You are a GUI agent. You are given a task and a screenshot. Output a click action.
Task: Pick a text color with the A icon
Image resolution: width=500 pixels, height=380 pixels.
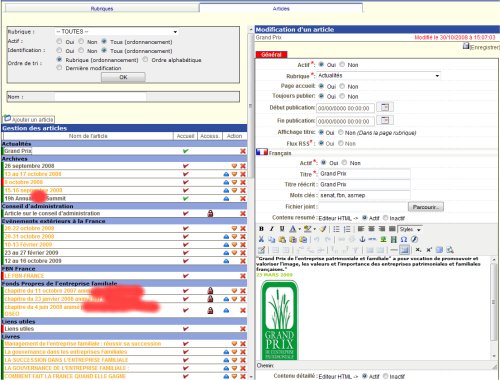pos(292,229)
